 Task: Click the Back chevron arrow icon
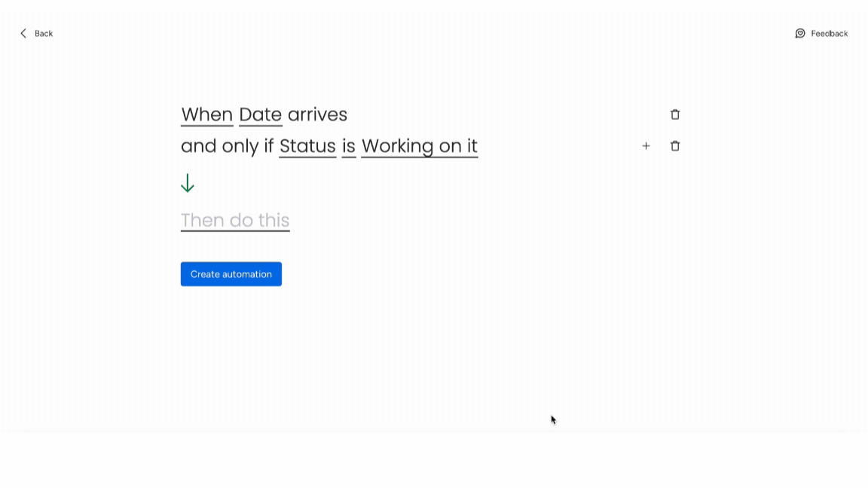coord(23,34)
